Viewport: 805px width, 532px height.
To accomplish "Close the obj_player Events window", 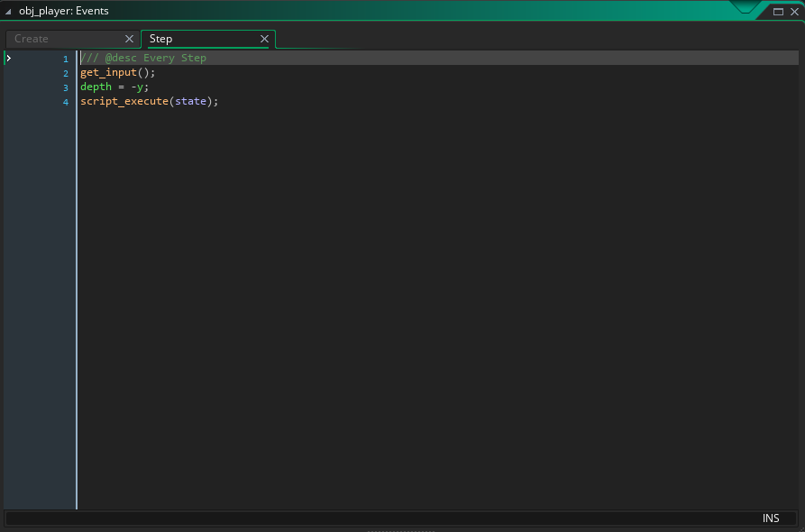I will [794, 12].
